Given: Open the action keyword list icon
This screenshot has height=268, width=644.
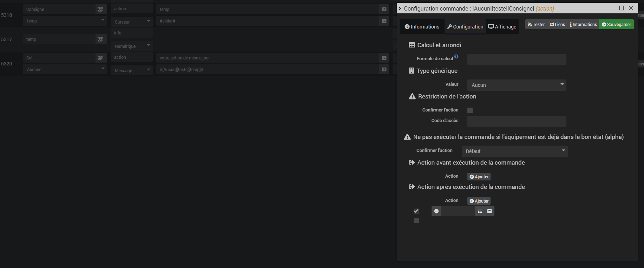Looking at the screenshot, I should (480, 211).
